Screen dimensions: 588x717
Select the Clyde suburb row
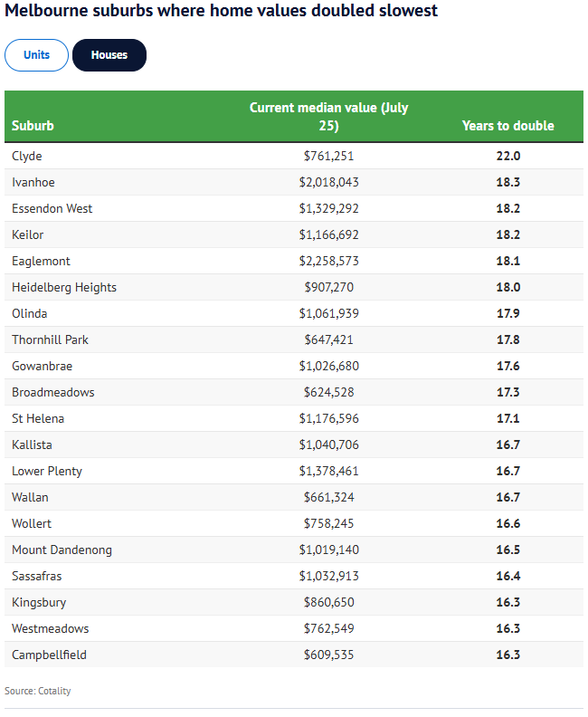pyautogui.click(x=27, y=156)
